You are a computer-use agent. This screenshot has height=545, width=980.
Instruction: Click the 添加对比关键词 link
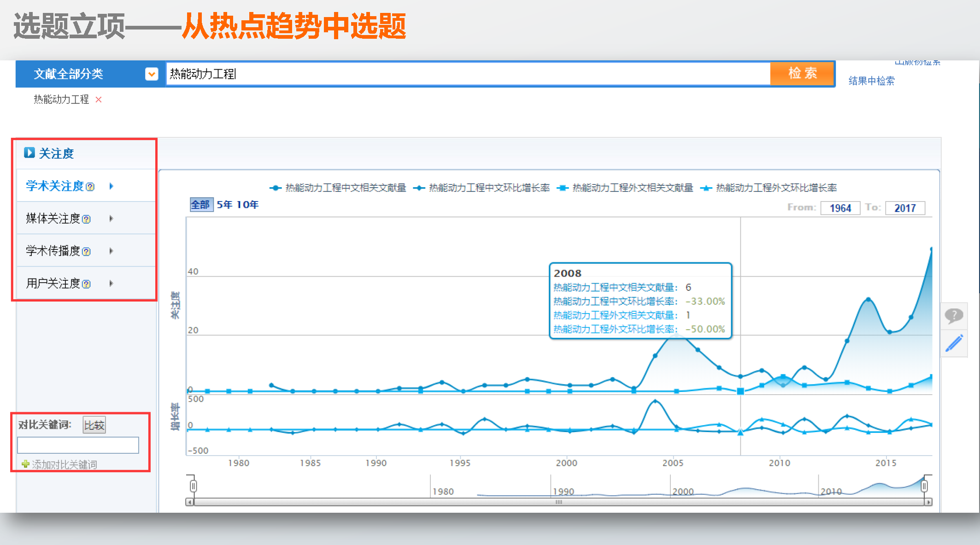coord(64,464)
